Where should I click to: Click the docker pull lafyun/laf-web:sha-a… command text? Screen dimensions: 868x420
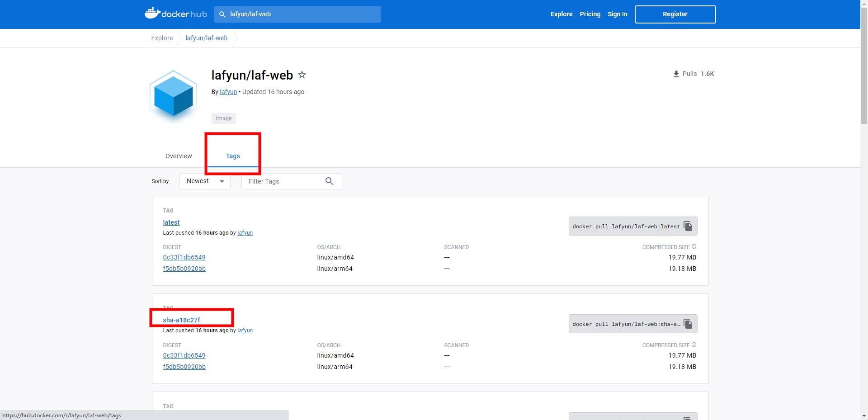pos(626,324)
